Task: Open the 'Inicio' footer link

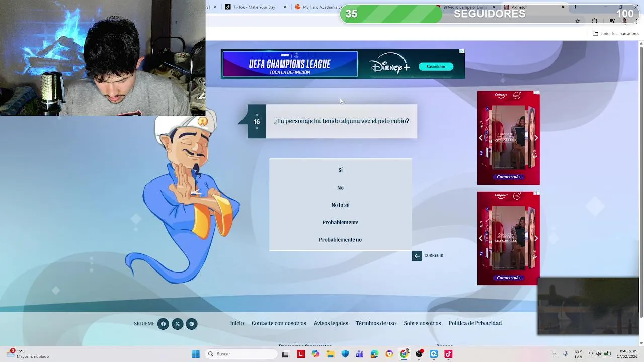Action: 237,323
